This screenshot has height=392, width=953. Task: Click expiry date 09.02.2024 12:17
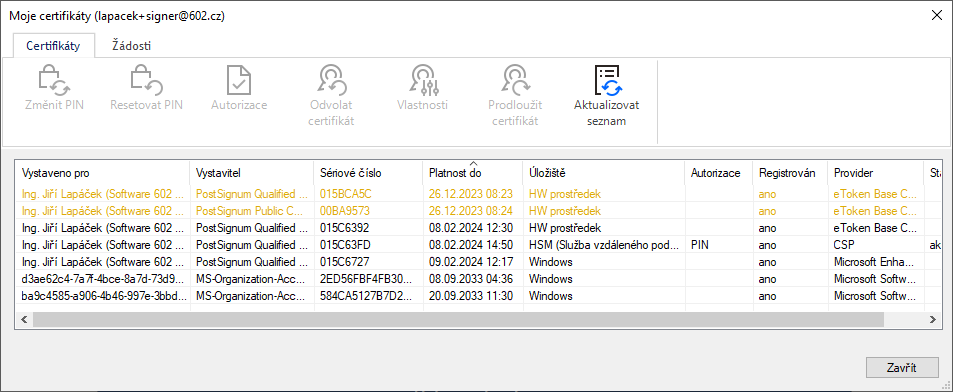point(470,262)
